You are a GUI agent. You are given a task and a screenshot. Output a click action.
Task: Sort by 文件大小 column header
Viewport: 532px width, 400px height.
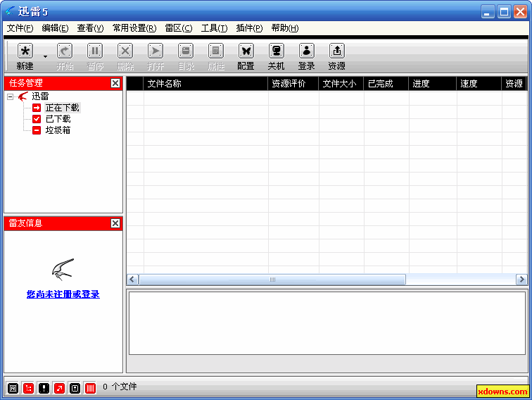point(341,84)
